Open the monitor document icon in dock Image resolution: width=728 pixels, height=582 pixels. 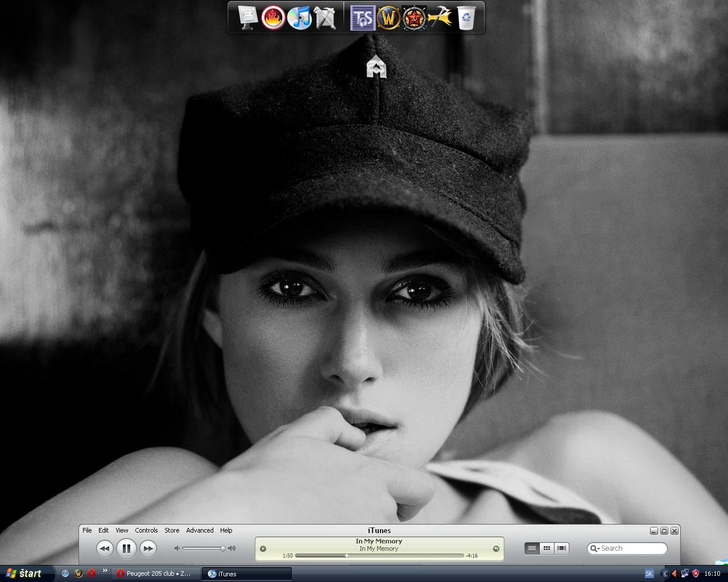click(247, 18)
